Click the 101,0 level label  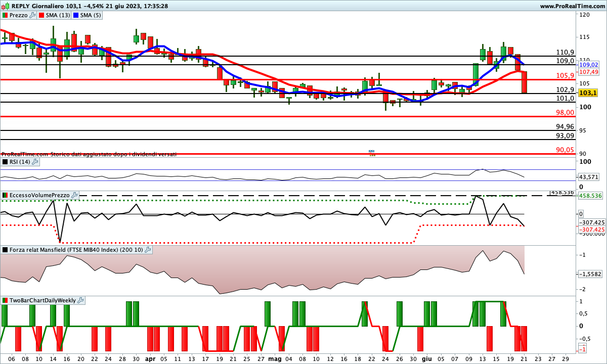[565, 98]
